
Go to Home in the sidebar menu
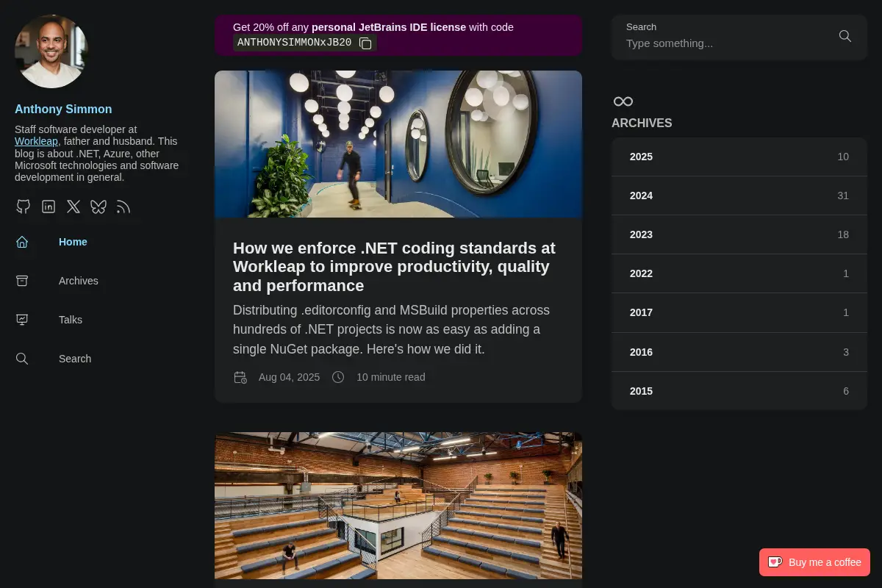point(73,242)
